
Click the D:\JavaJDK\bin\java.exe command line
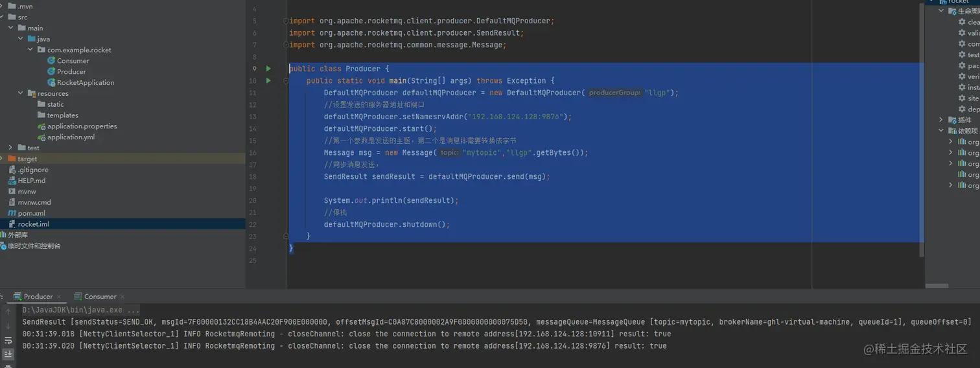[81, 310]
